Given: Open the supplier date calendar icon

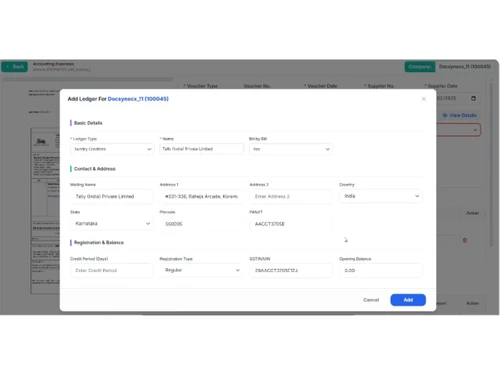Looking at the screenshot, I should pyautogui.click(x=473, y=98).
